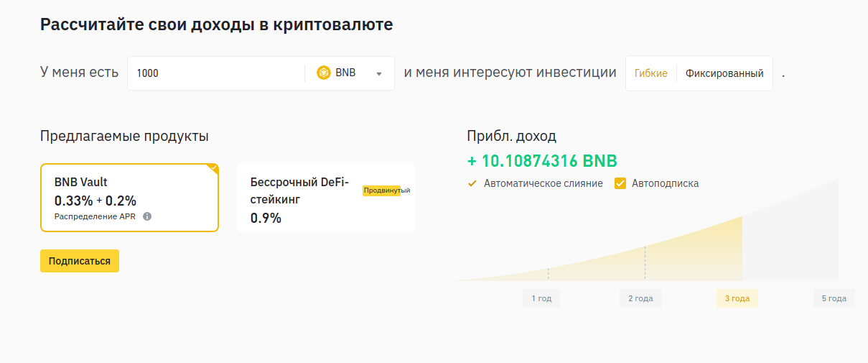Viewport: 868px width, 363px height.
Task: Click the auto-compound checkmark icon
Action: tap(472, 183)
